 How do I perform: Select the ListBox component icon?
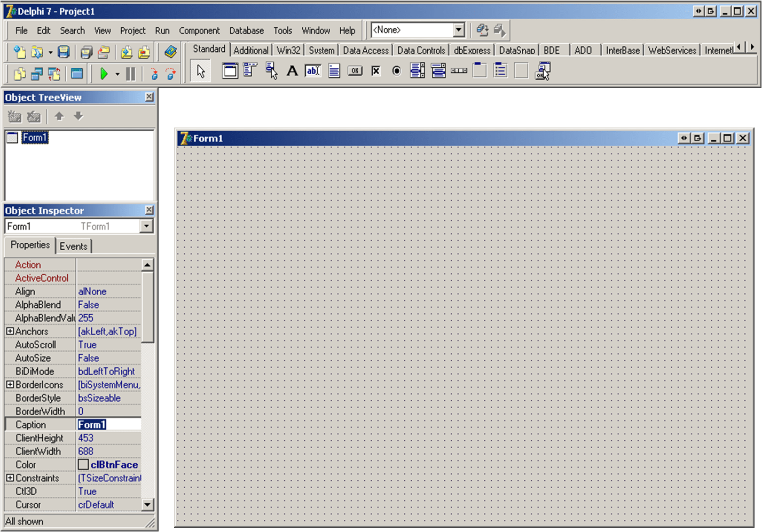click(x=418, y=70)
